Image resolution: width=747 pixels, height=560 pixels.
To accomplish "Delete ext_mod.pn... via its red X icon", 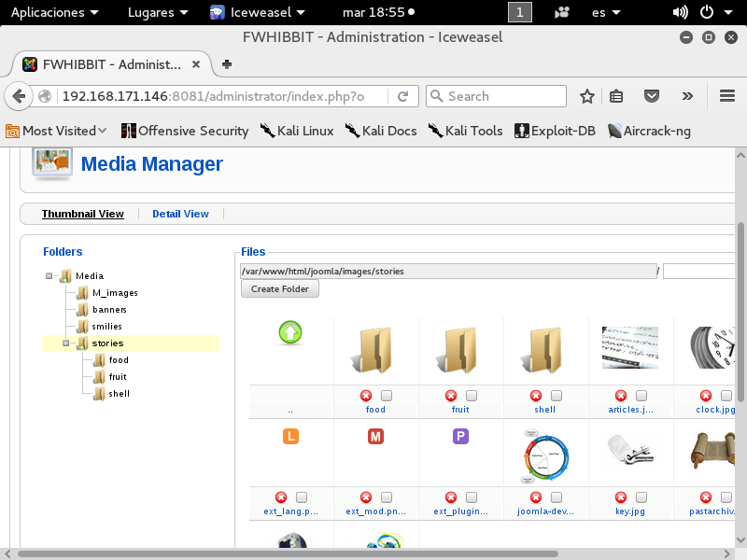I will point(366,497).
